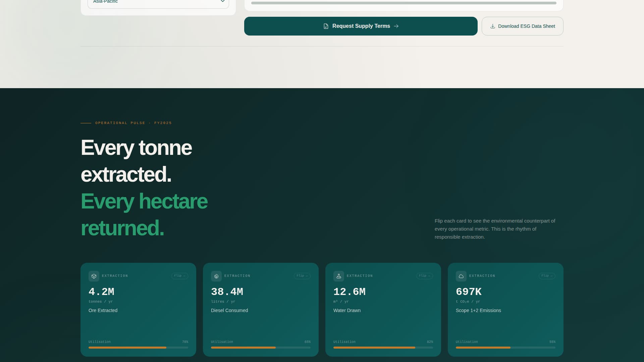This screenshot has height=362, width=644.
Task: Click the flask icon on Water Drawn card
Action: click(339, 276)
